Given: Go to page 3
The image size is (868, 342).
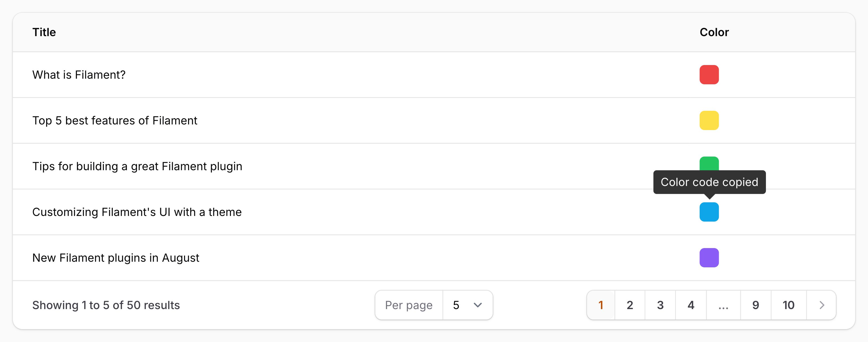Looking at the screenshot, I should click(x=660, y=305).
